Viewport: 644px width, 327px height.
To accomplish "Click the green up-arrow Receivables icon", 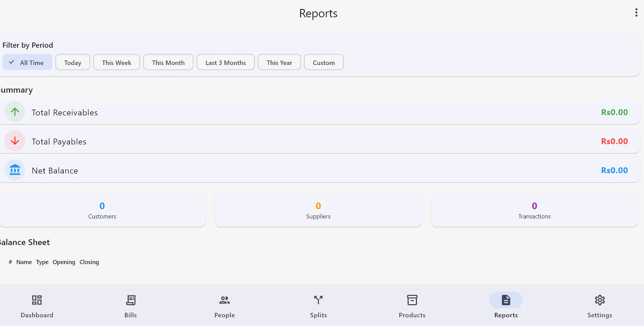I will pyautogui.click(x=15, y=112).
